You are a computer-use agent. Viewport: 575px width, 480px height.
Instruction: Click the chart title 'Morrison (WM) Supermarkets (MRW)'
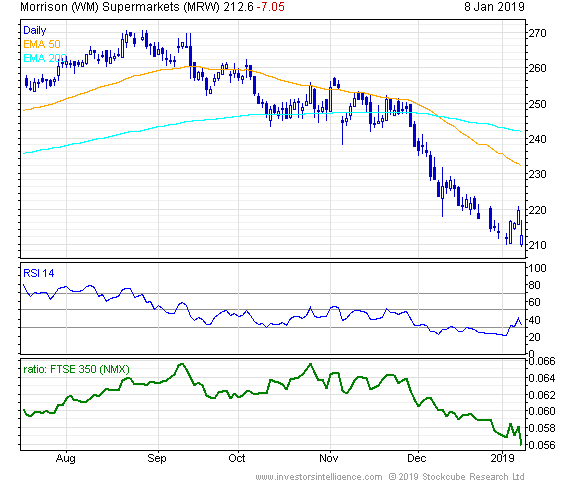click(120, 7)
